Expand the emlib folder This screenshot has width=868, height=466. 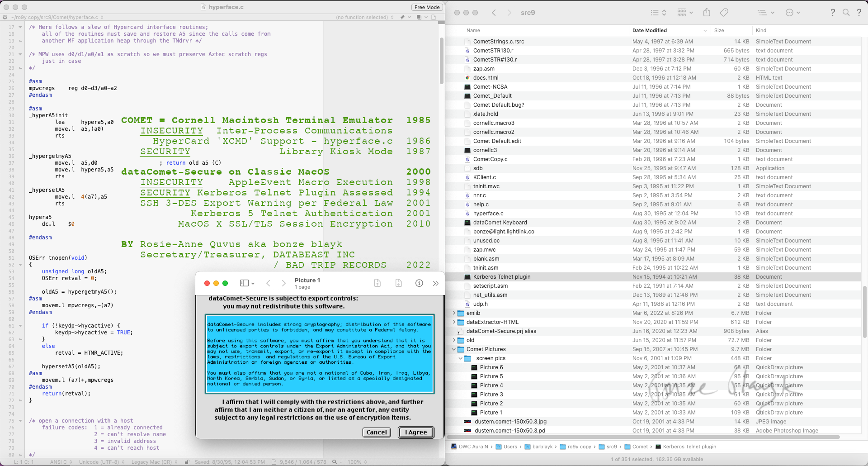point(454,313)
